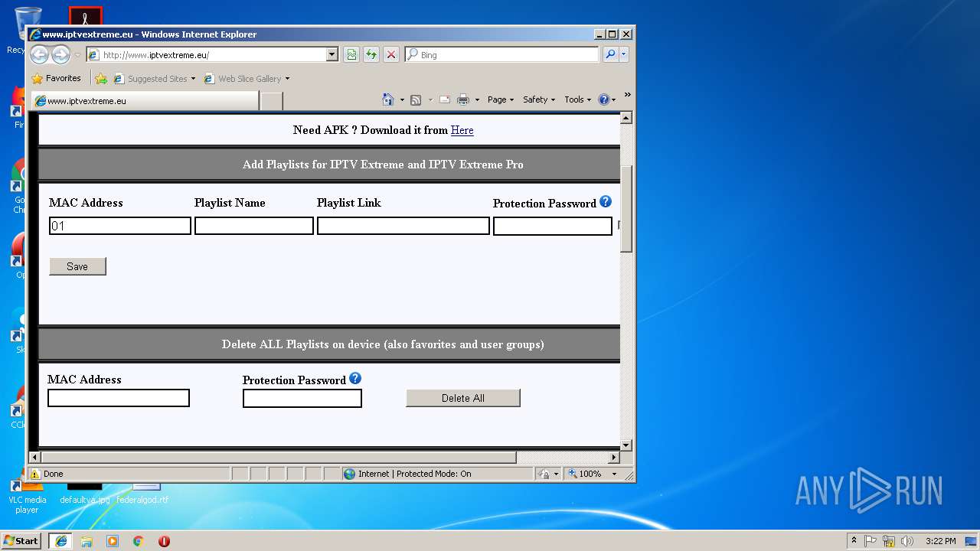The height and width of the screenshot is (551, 980).
Task: Click horizontal scrollbar left arrow
Action: (x=34, y=458)
